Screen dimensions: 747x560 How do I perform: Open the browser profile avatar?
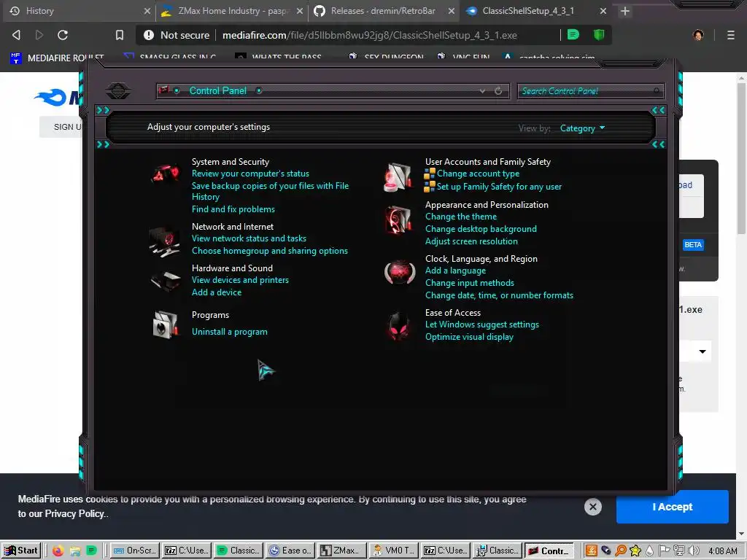coord(698,35)
